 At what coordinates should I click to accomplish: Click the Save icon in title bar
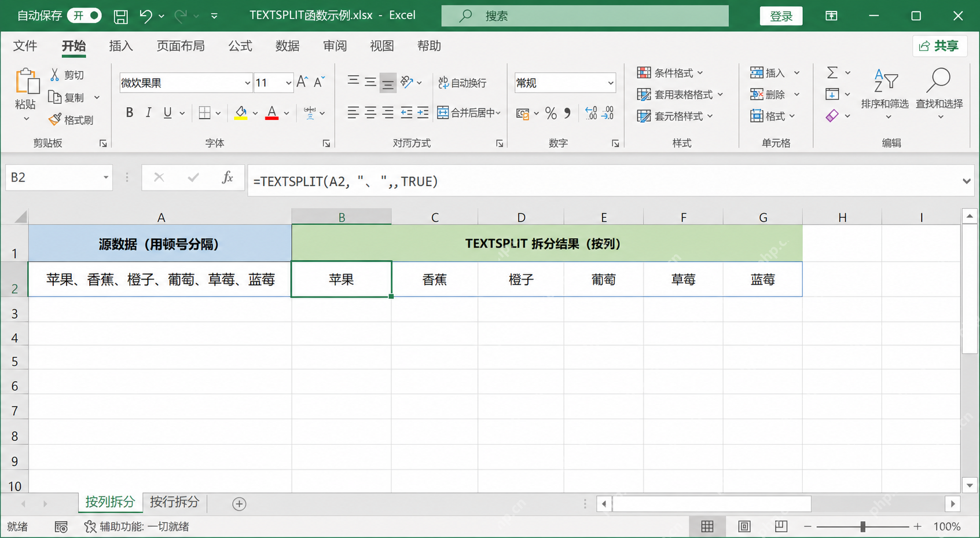[120, 16]
